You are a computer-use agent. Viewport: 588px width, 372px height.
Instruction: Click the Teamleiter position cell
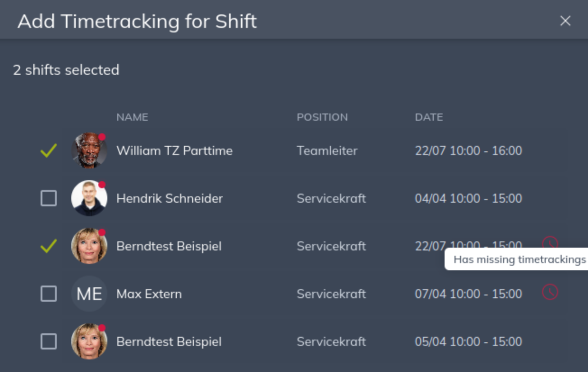click(327, 150)
